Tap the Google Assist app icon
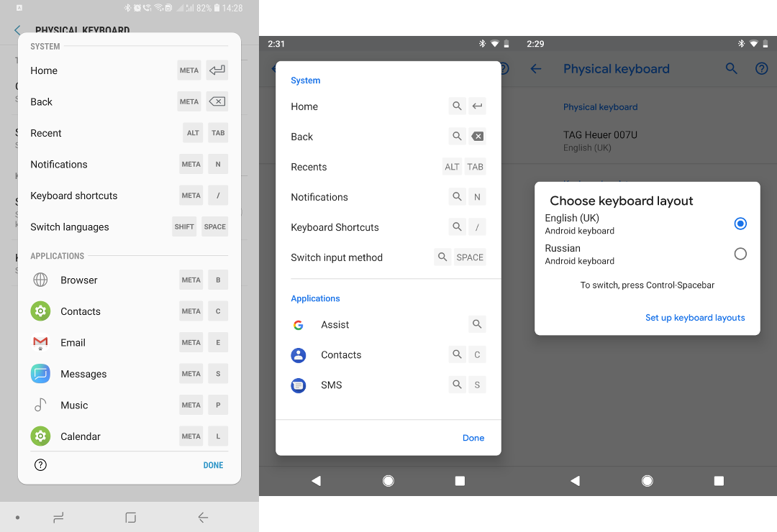This screenshot has height=532, width=777. click(299, 325)
